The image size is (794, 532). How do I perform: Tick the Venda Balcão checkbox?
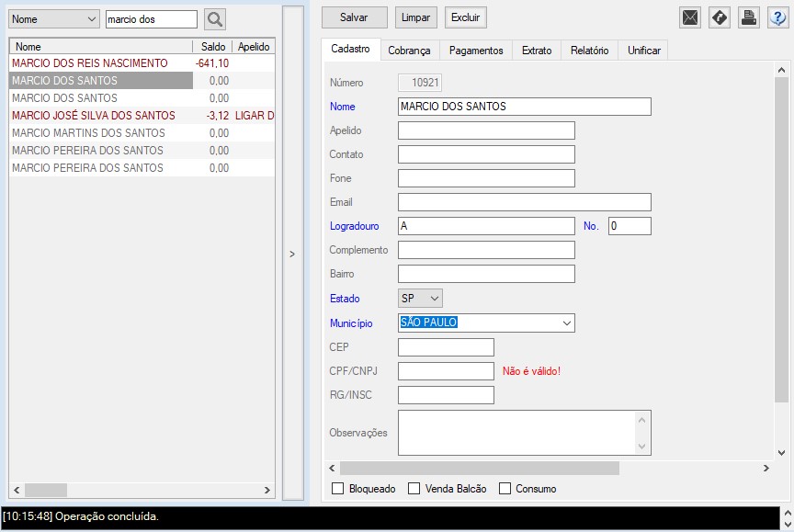pos(414,489)
